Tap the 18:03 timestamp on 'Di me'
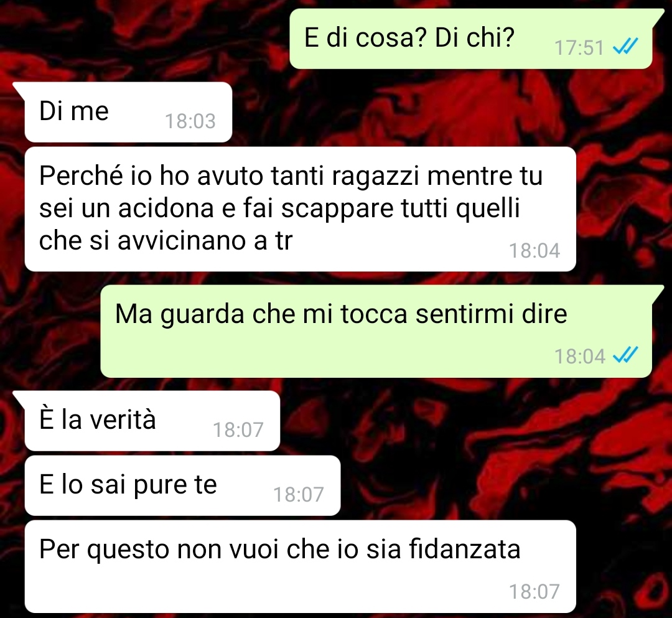Screen dimensions: 672x618 click(190, 121)
